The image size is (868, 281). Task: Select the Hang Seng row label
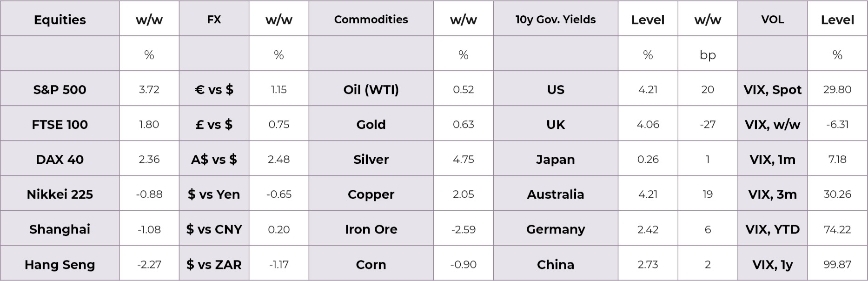(60, 264)
